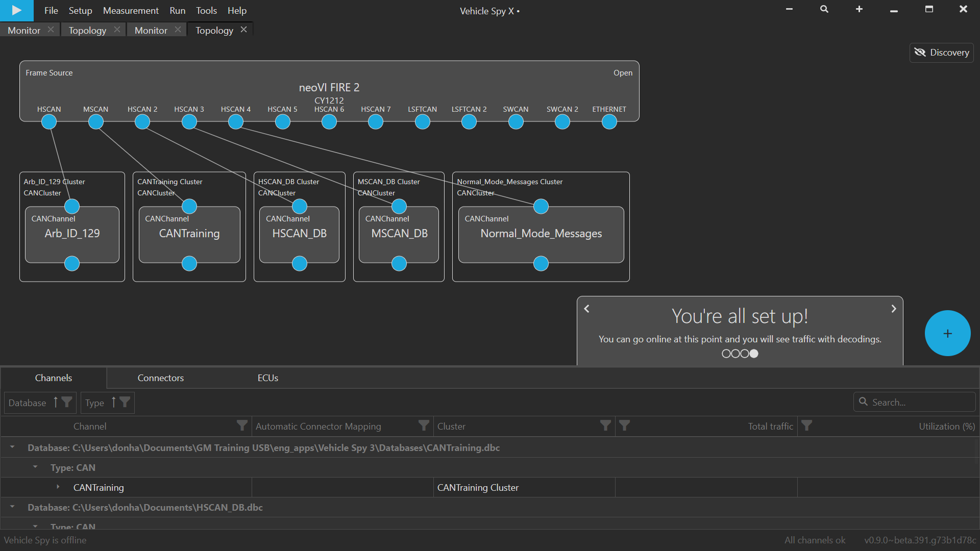The width and height of the screenshot is (980, 551).
Task: Open the Tools menu
Action: tap(206, 11)
